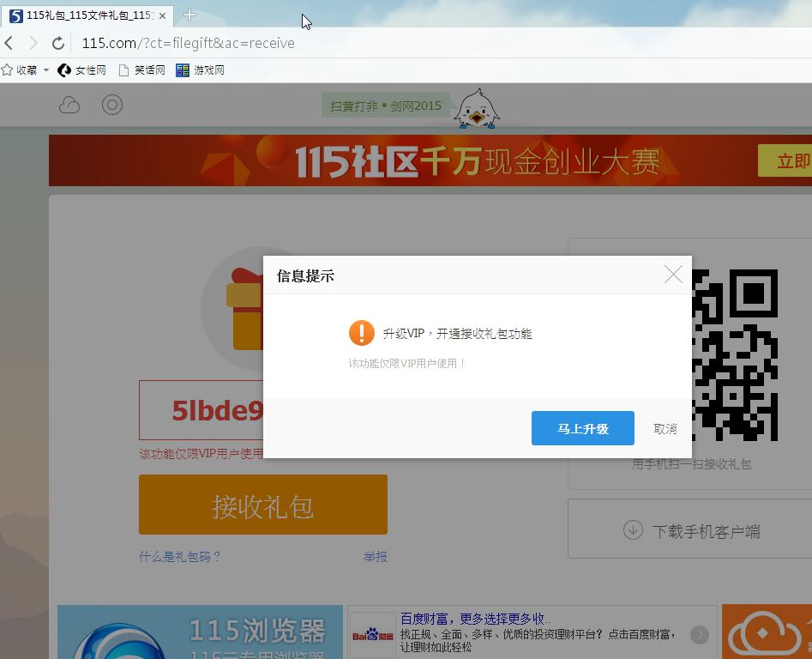Click dialog message 升级VIP，开通接收礼包功能

tap(457, 334)
